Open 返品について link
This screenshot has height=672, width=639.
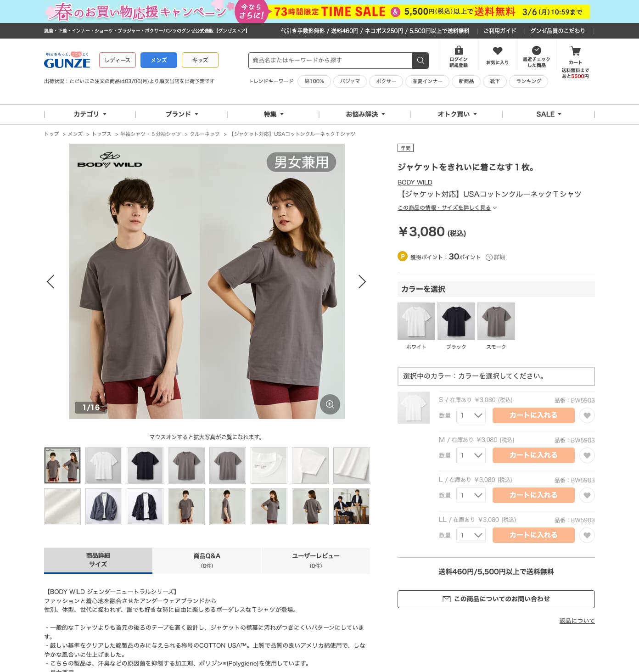tap(577, 621)
